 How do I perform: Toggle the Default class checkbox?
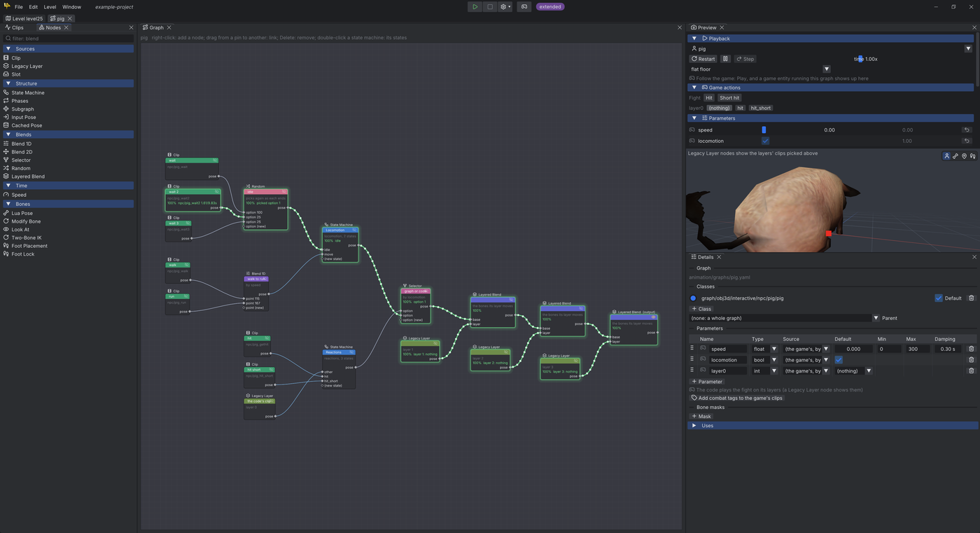(x=939, y=298)
